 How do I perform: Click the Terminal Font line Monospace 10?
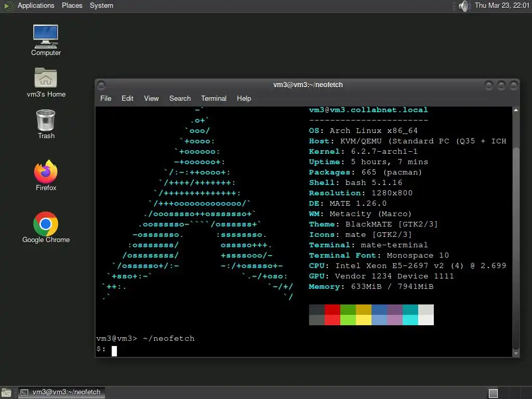coord(379,256)
